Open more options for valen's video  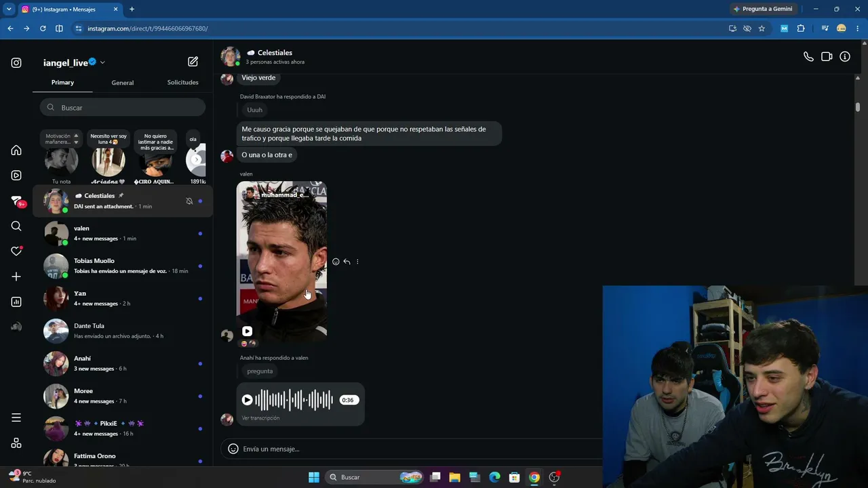(357, 262)
